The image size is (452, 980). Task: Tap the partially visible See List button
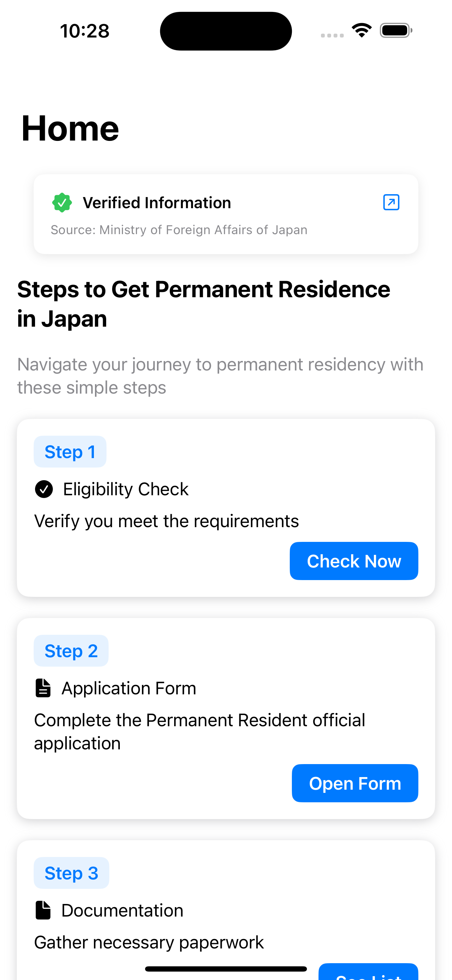pyautogui.click(x=368, y=972)
